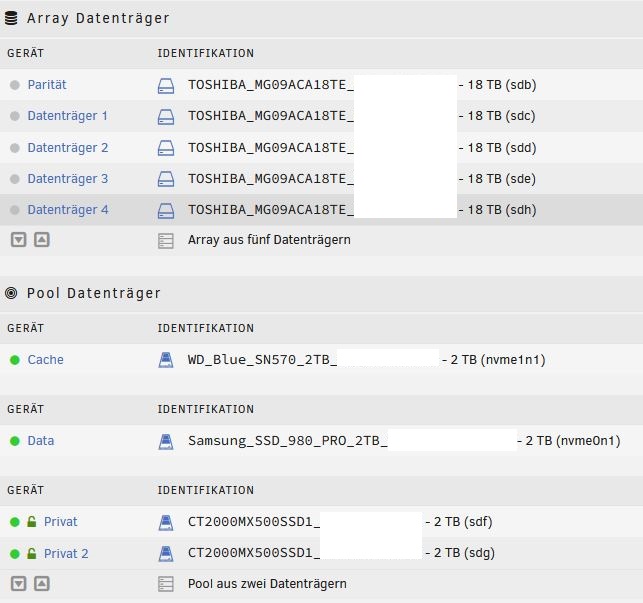The image size is (643, 603).
Task: Click the drive icon on Datenträger 4 row
Action: click(166, 210)
